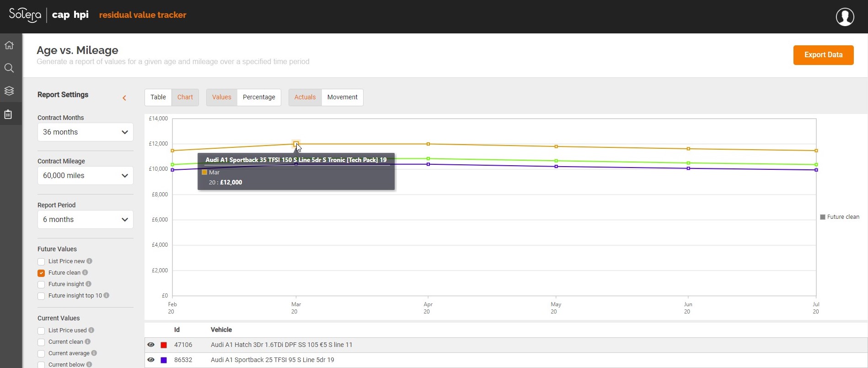Open the Search sidebar icon
Viewport: 868px width, 368px height.
coord(9,68)
